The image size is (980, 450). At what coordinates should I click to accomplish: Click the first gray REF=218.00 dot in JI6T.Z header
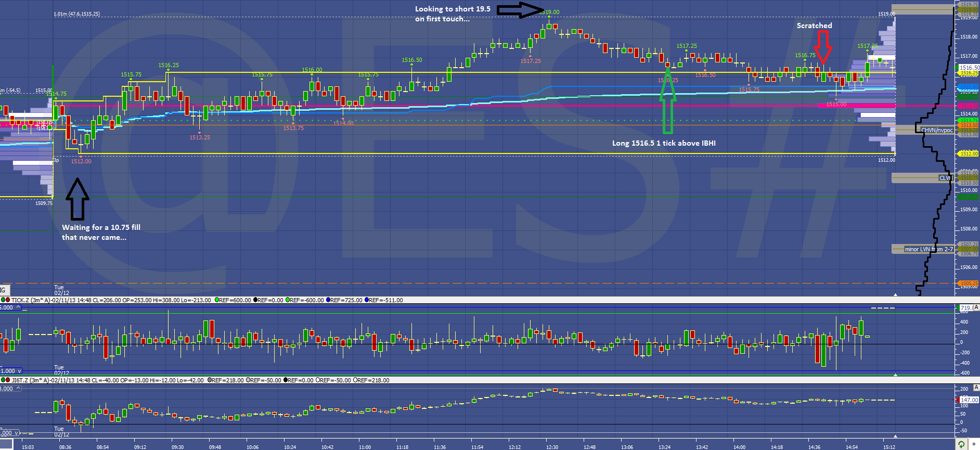coord(210,380)
